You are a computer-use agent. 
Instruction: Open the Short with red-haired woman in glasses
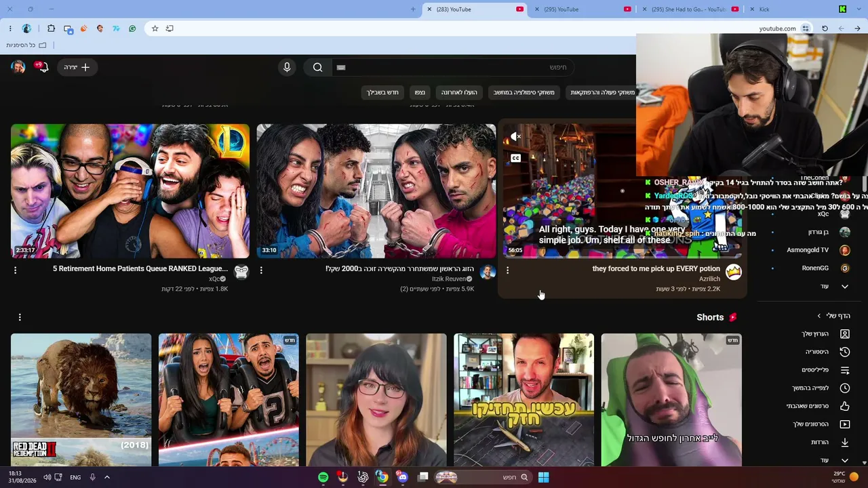coord(376,400)
